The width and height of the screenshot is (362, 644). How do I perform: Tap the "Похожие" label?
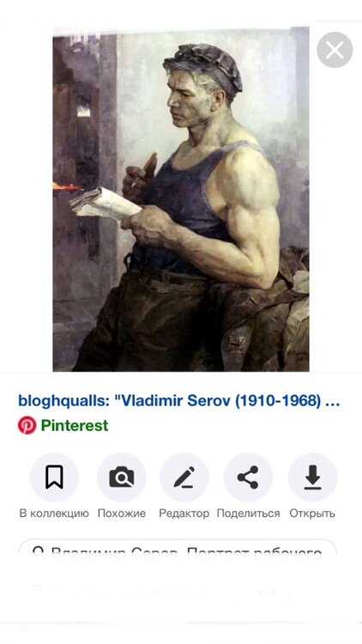pos(122,513)
